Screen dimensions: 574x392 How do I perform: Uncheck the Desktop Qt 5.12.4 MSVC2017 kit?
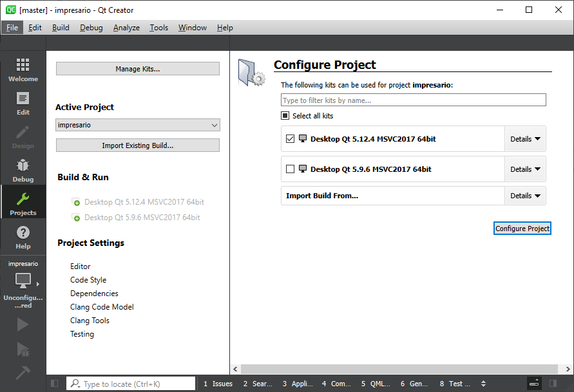click(290, 139)
